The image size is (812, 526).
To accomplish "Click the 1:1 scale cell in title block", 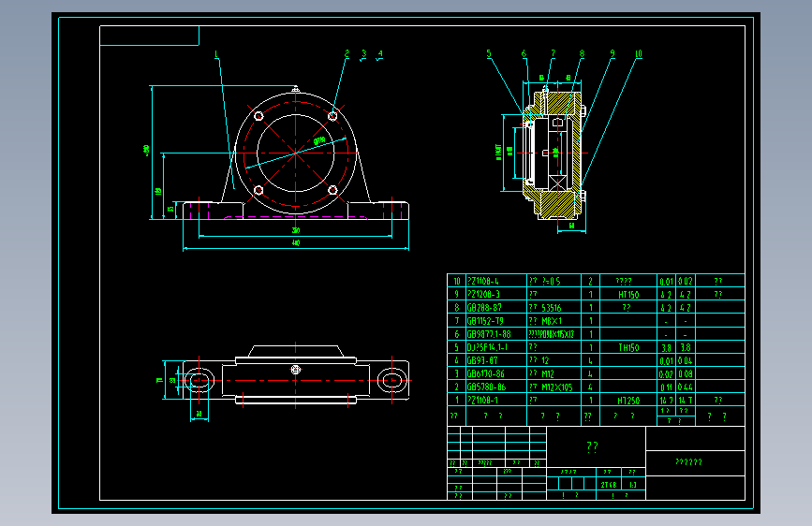I will (633, 485).
